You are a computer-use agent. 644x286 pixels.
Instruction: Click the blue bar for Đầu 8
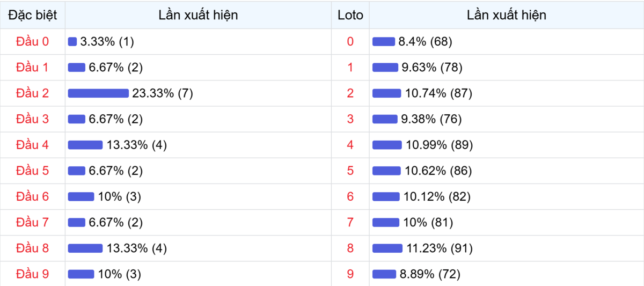pyautogui.click(x=85, y=248)
